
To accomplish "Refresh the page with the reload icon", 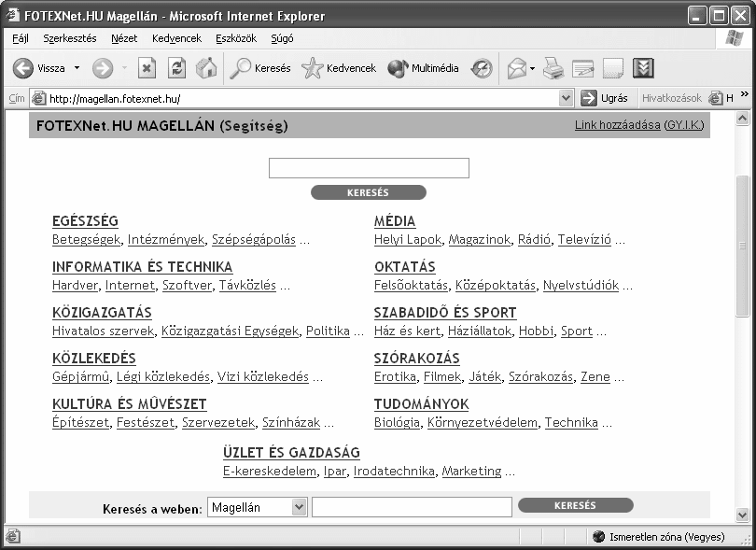I will tap(177, 68).
